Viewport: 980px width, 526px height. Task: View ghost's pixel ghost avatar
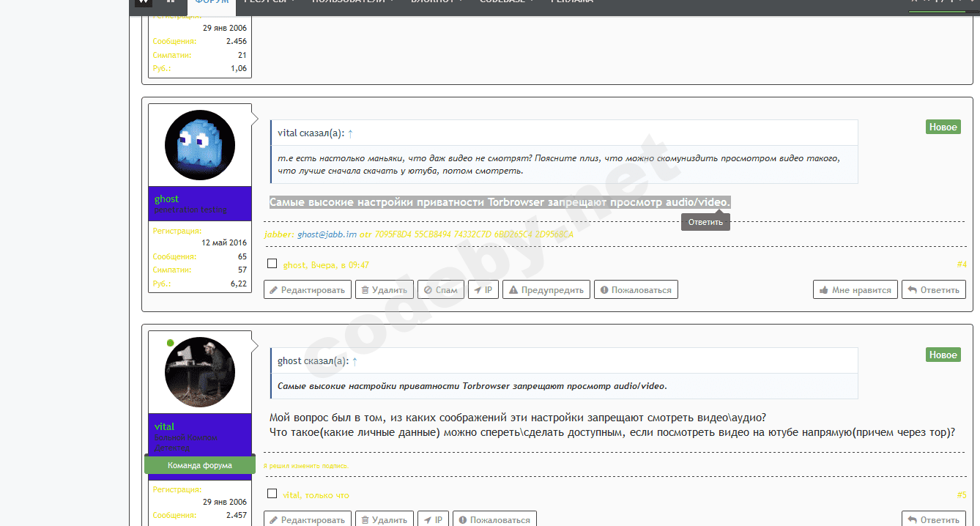click(199, 145)
